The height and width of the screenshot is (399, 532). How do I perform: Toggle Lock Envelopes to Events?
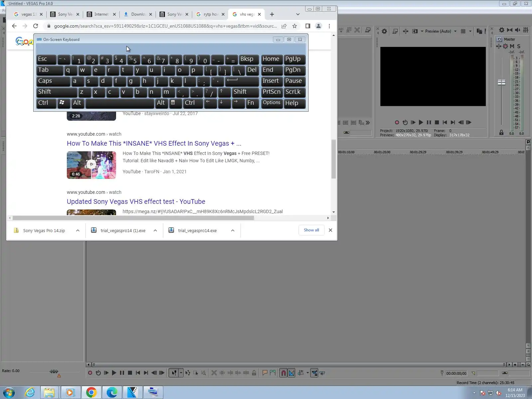point(314,373)
